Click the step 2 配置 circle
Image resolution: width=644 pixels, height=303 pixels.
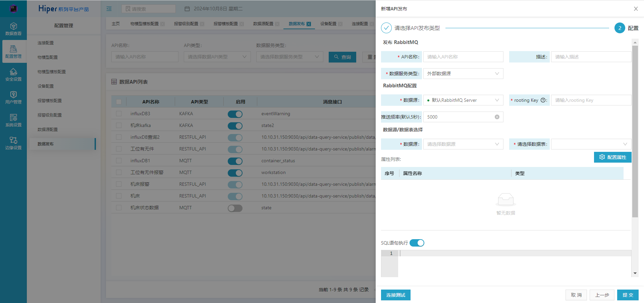(x=620, y=28)
